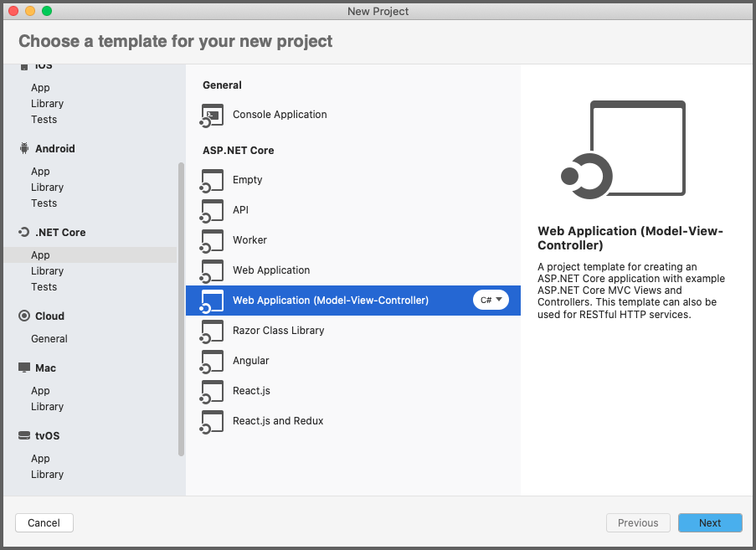
Task: Select Library under .NET Core
Action: pyautogui.click(x=47, y=271)
